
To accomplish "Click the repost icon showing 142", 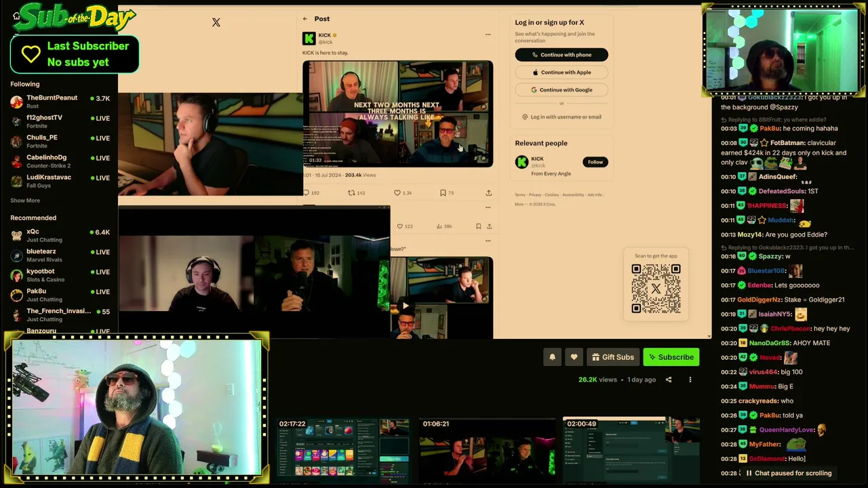I will click(x=351, y=193).
